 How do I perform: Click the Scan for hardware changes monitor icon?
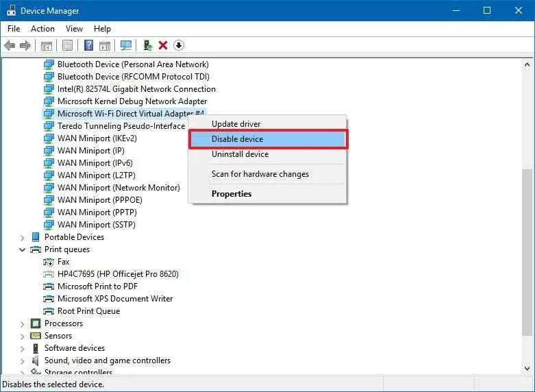pyautogui.click(x=126, y=45)
